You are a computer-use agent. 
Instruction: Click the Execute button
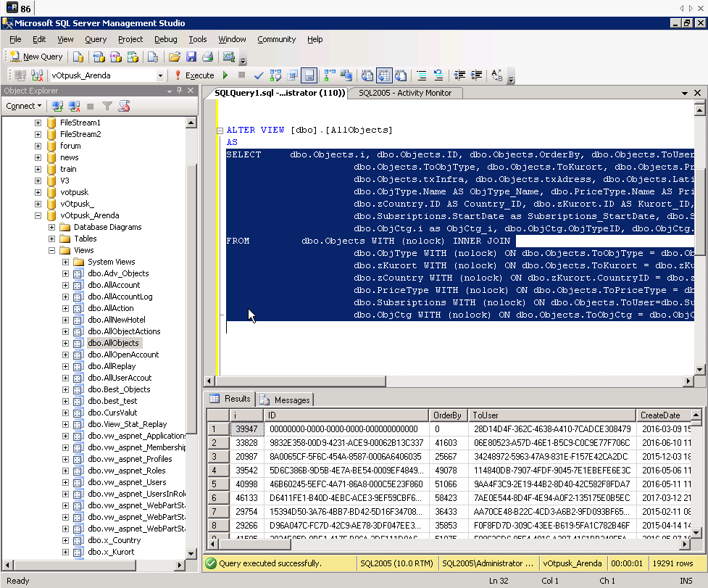coord(195,75)
